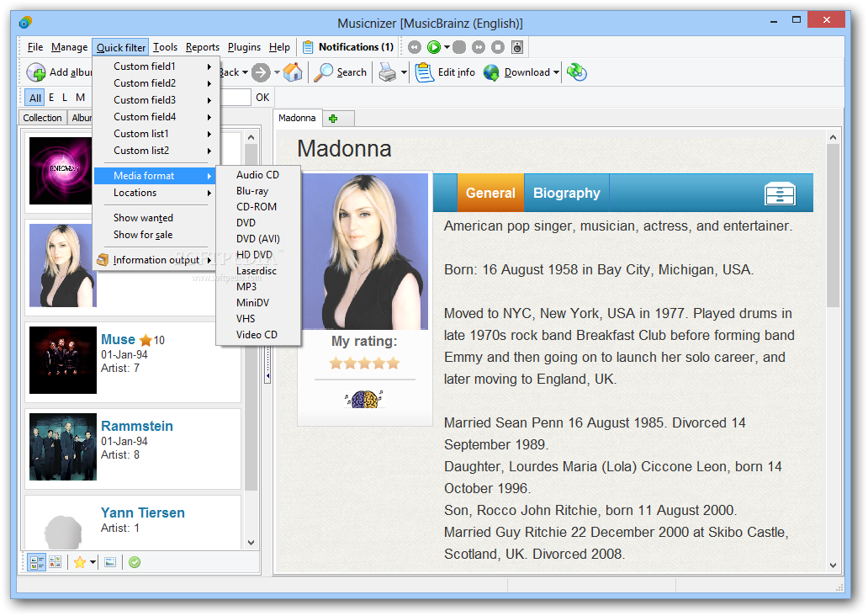Select Laserdisc media format
This screenshot has height=616, width=868.
[258, 271]
